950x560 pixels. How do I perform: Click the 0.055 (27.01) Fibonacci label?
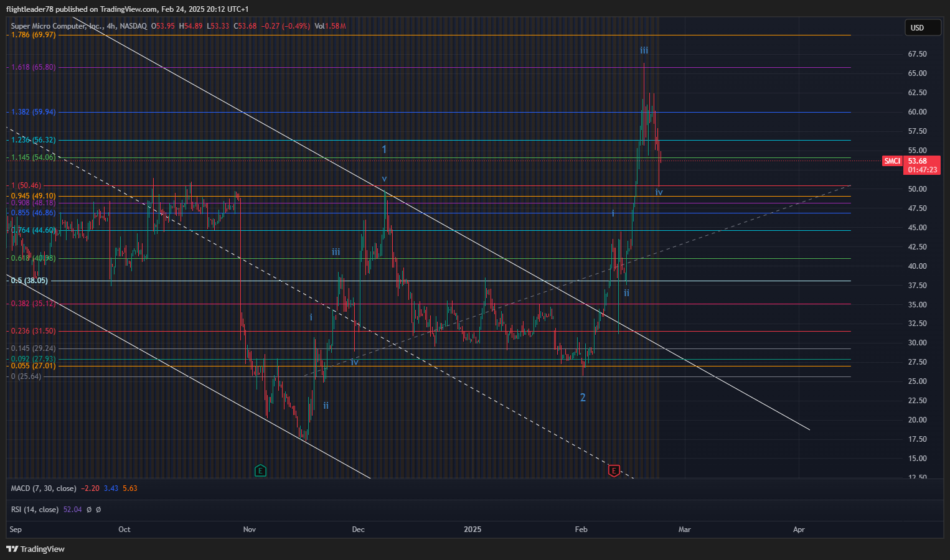pyautogui.click(x=34, y=365)
